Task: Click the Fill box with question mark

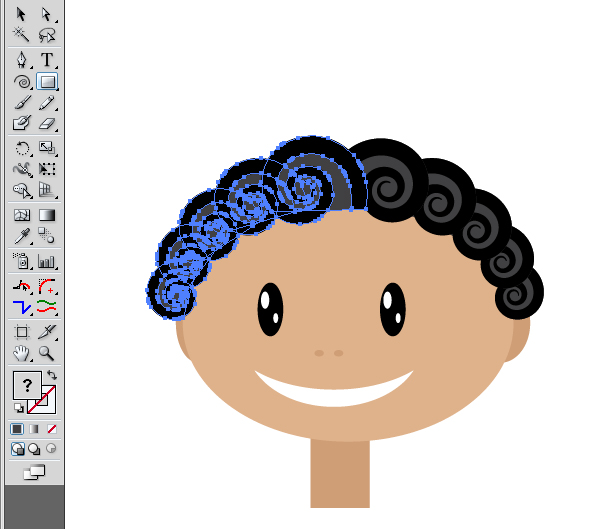Action: (x=27, y=385)
